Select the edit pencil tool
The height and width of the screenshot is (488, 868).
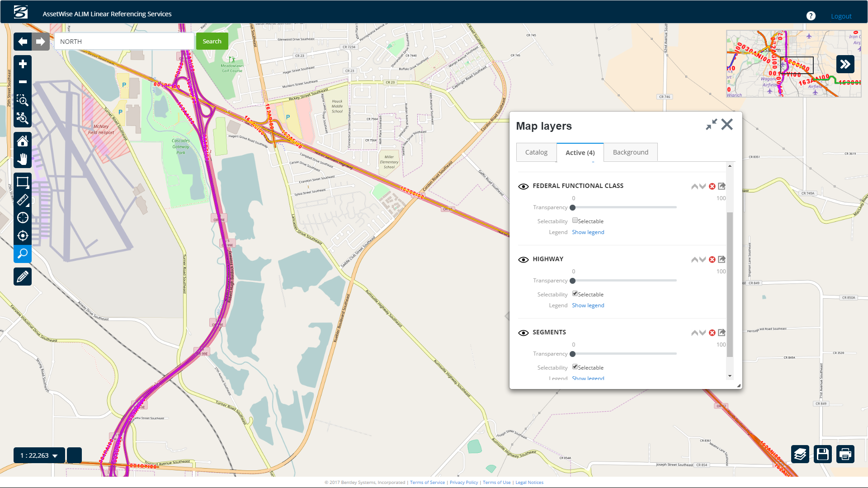(23, 277)
